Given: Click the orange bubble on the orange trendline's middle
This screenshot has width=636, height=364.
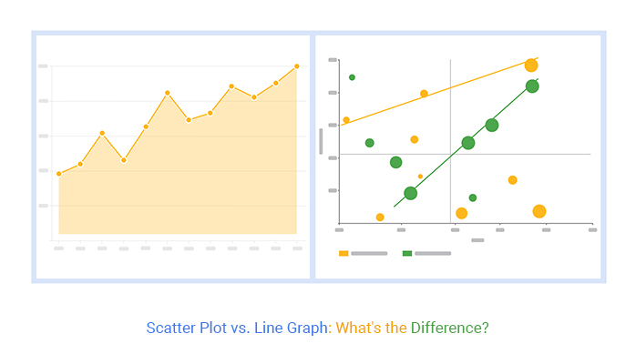Looking at the screenshot, I should tap(424, 94).
